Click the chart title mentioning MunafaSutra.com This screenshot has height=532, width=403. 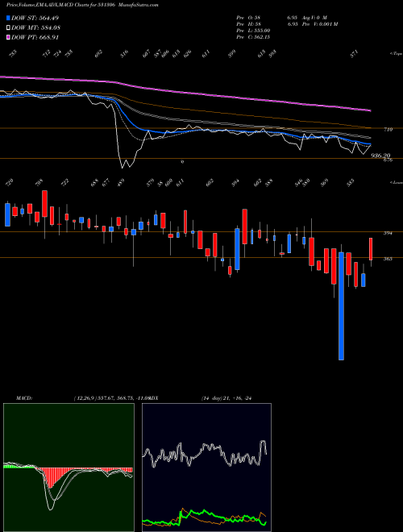(x=82, y=5)
